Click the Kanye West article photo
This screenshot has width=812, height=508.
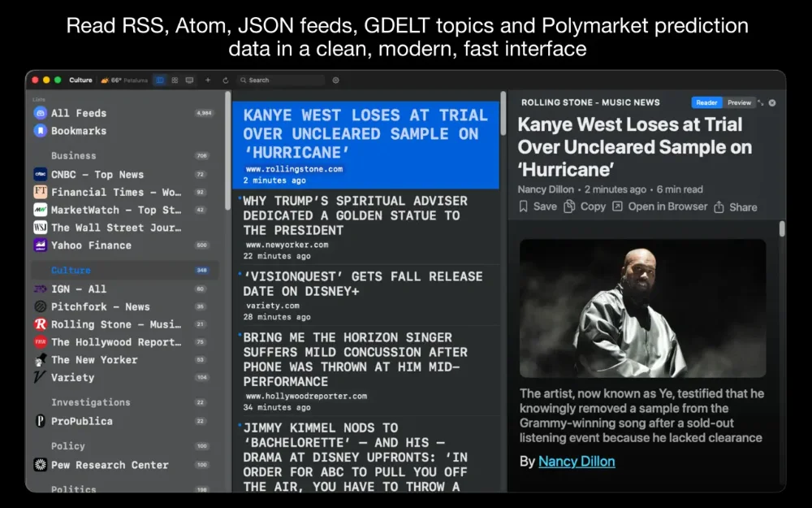(x=642, y=308)
